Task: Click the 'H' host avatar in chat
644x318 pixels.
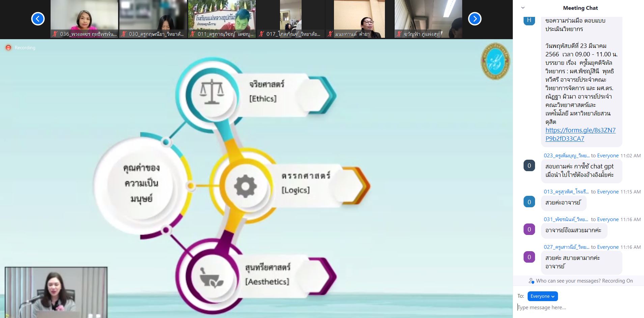Action: pos(529,20)
